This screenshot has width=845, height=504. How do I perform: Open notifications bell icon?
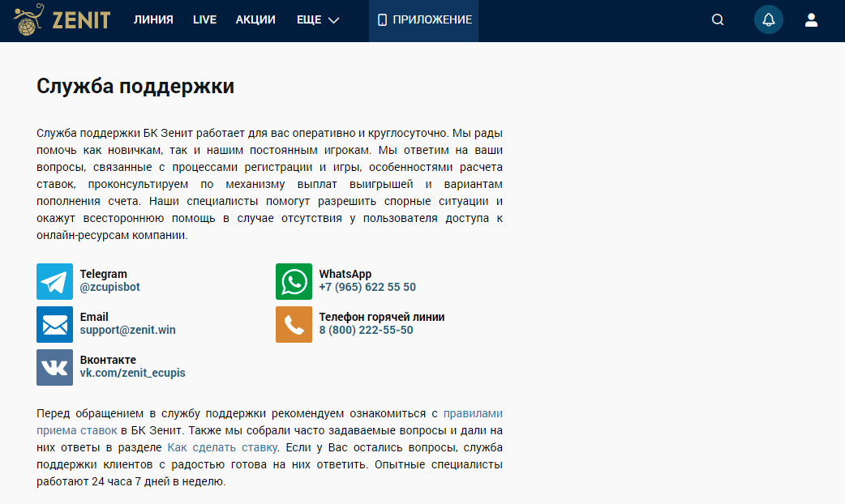click(x=769, y=20)
